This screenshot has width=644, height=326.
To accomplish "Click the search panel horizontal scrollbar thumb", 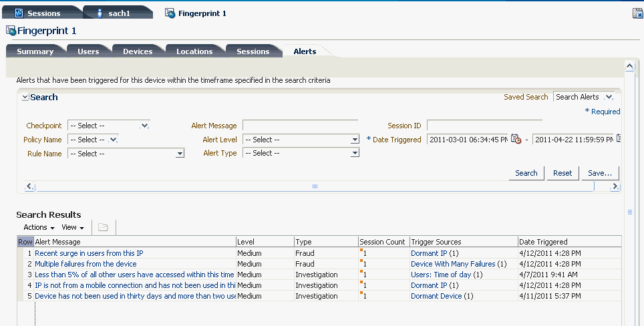I will click(315, 186).
